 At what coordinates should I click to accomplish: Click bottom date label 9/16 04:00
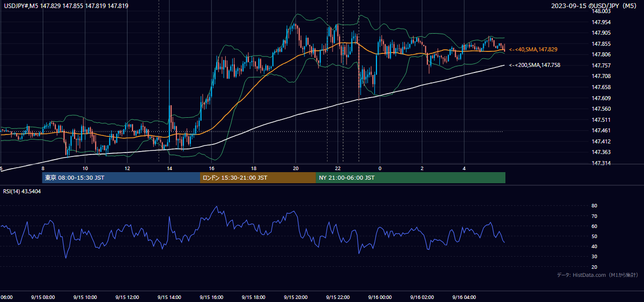coord(464,297)
